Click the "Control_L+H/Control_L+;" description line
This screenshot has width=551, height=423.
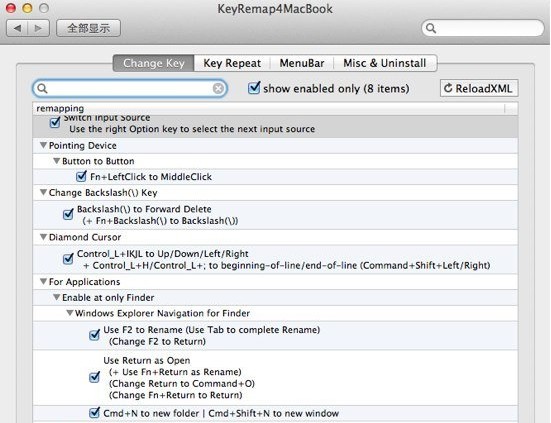click(287, 265)
